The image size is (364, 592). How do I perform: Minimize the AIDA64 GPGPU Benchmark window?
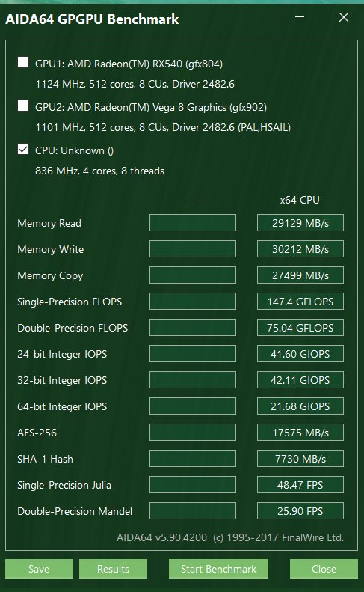point(300,17)
